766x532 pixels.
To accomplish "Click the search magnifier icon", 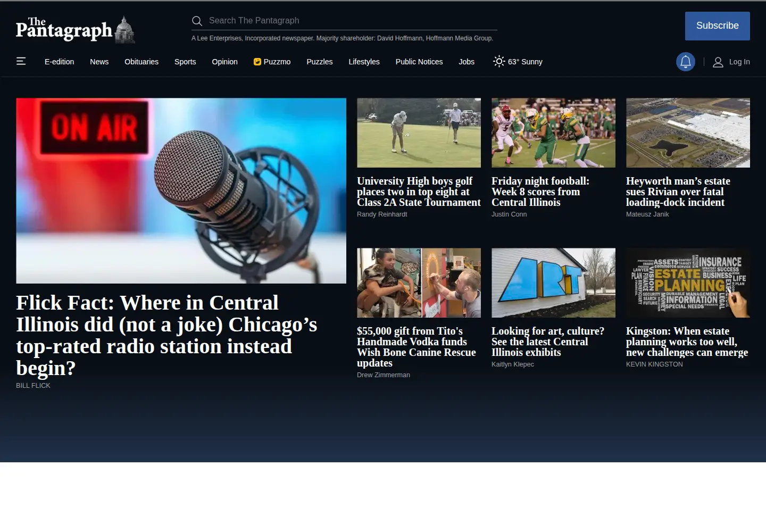I will [197, 21].
